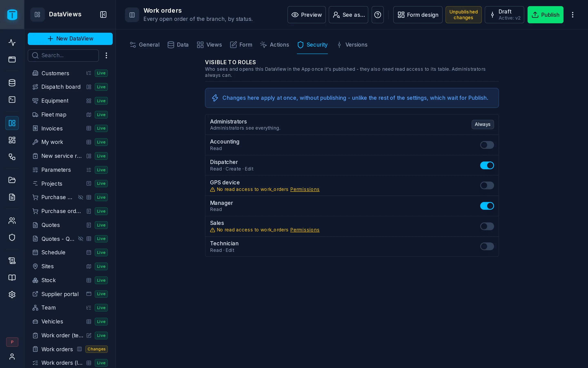
Task: Open the Views tab
Action: click(x=209, y=45)
